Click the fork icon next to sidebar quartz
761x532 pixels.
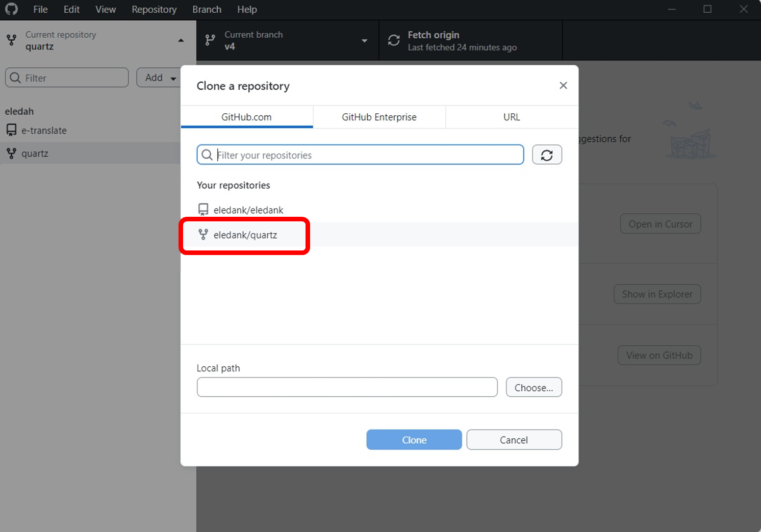click(11, 153)
